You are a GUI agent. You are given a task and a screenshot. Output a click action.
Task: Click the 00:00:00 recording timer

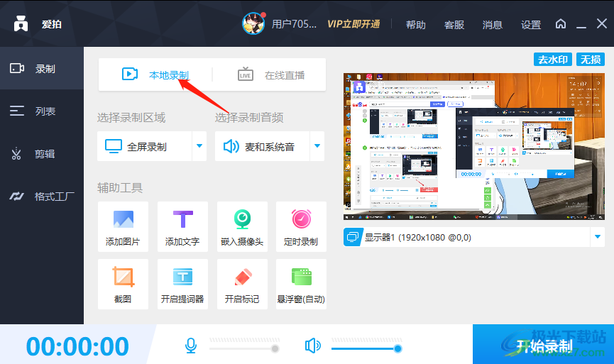(x=77, y=346)
